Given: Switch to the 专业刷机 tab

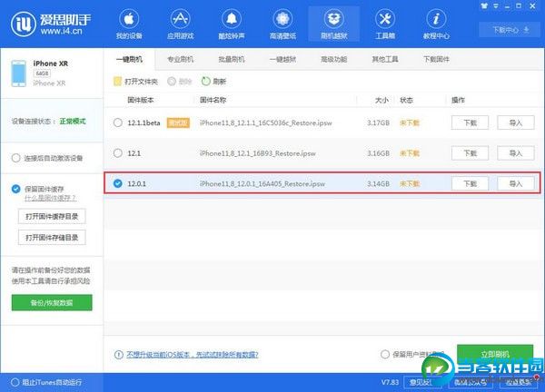Looking at the screenshot, I should pyautogui.click(x=180, y=59).
